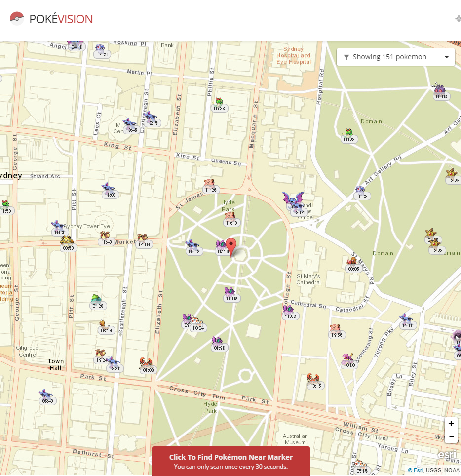
Task: Click the 'Strand Arc' map label
Action: [x=45, y=176]
